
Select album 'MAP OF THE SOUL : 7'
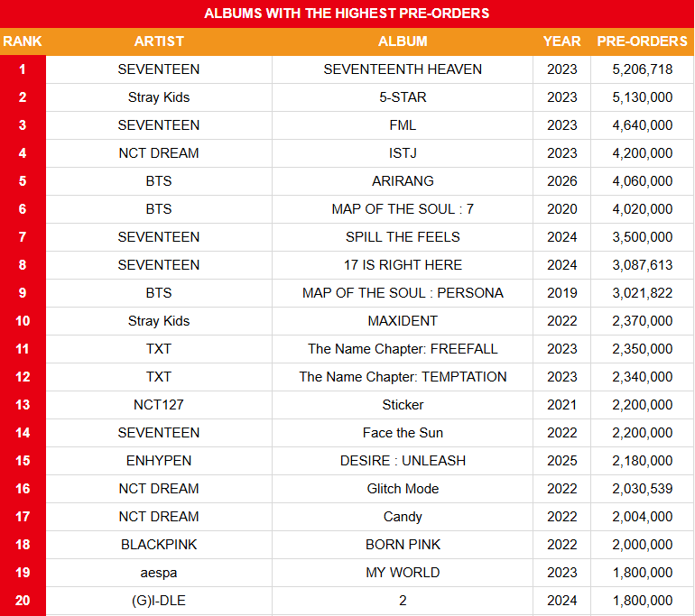(403, 209)
